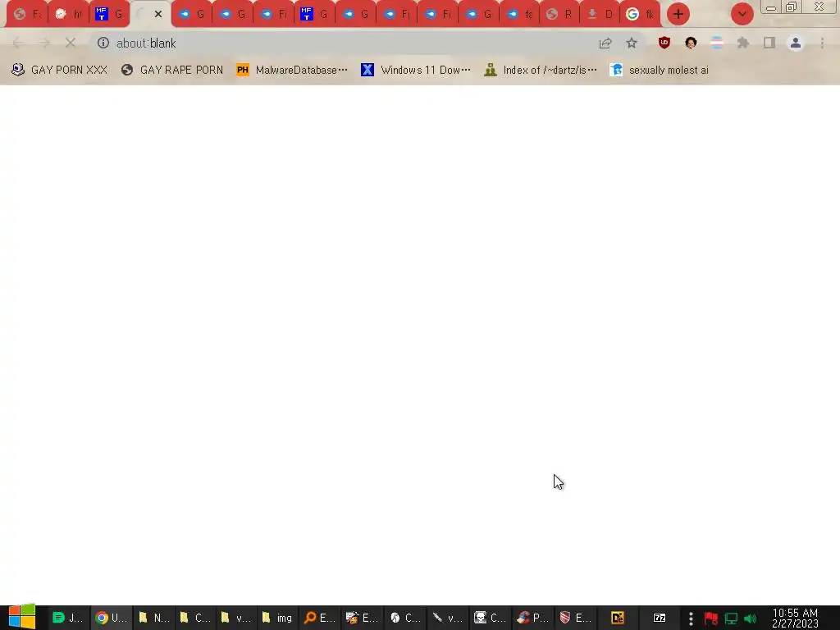Viewport: 840px width, 630px height.
Task: Open the 7z app in taskbar
Action: [660, 618]
